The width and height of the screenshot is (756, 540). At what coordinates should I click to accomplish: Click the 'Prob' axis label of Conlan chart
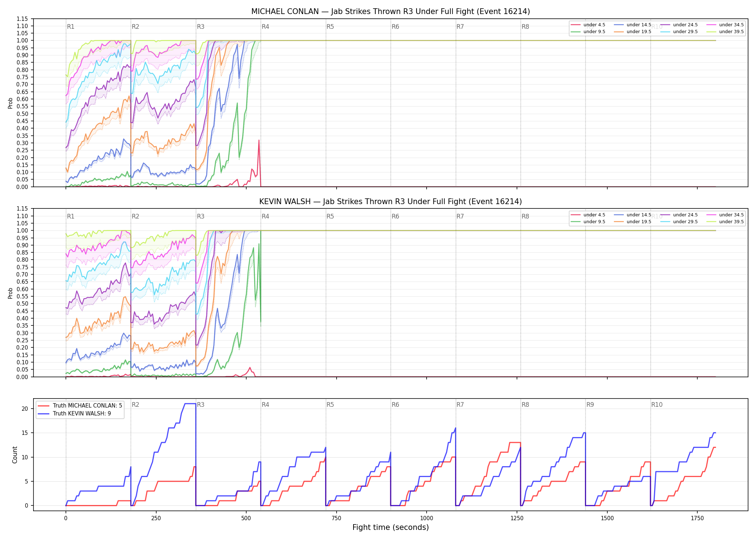click(10, 103)
